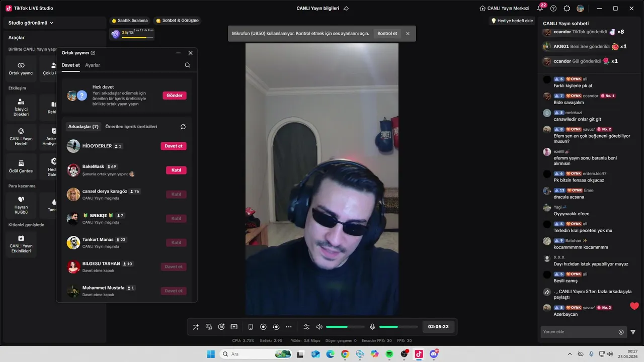Open the notifications bell
The image size is (644, 362).
pyautogui.click(x=540, y=9)
